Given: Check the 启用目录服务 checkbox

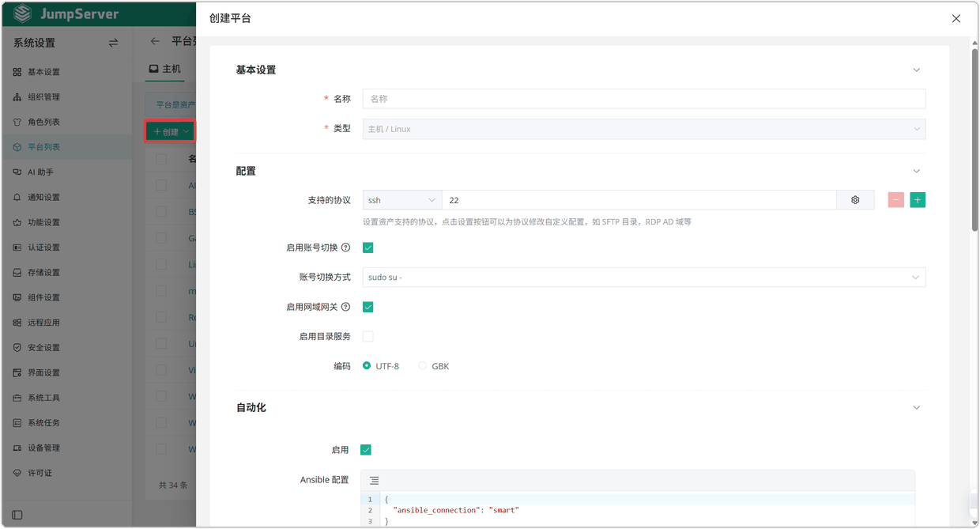Looking at the screenshot, I should click(x=367, y=336).
